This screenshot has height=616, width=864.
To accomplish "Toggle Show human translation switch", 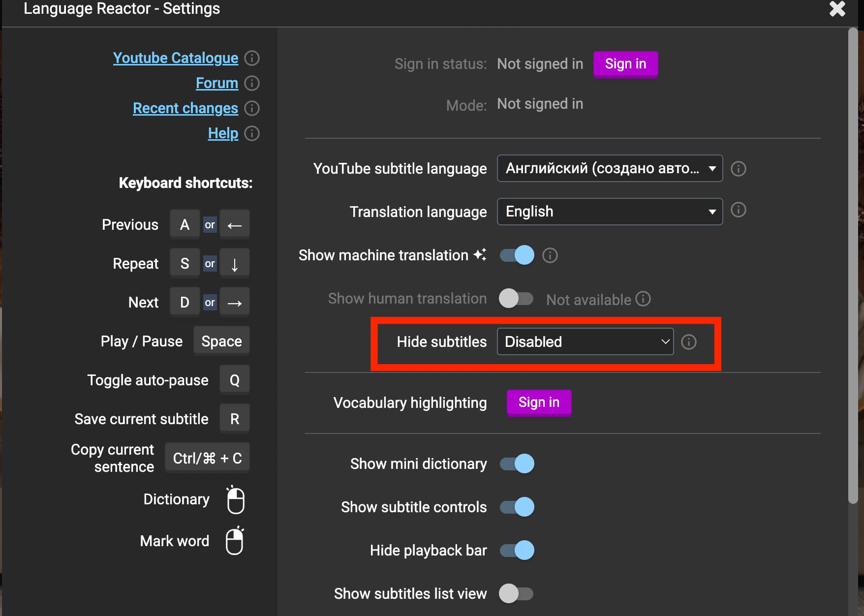I will click(x=517, y=298).
